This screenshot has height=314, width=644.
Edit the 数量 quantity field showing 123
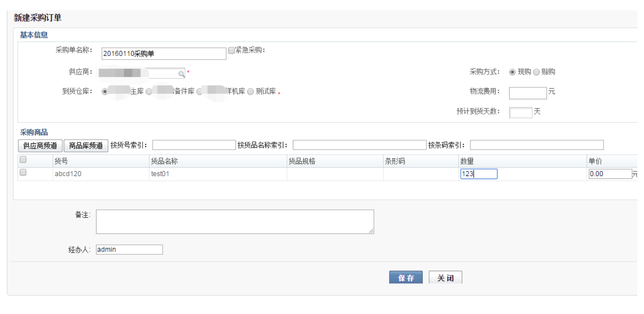478,173
